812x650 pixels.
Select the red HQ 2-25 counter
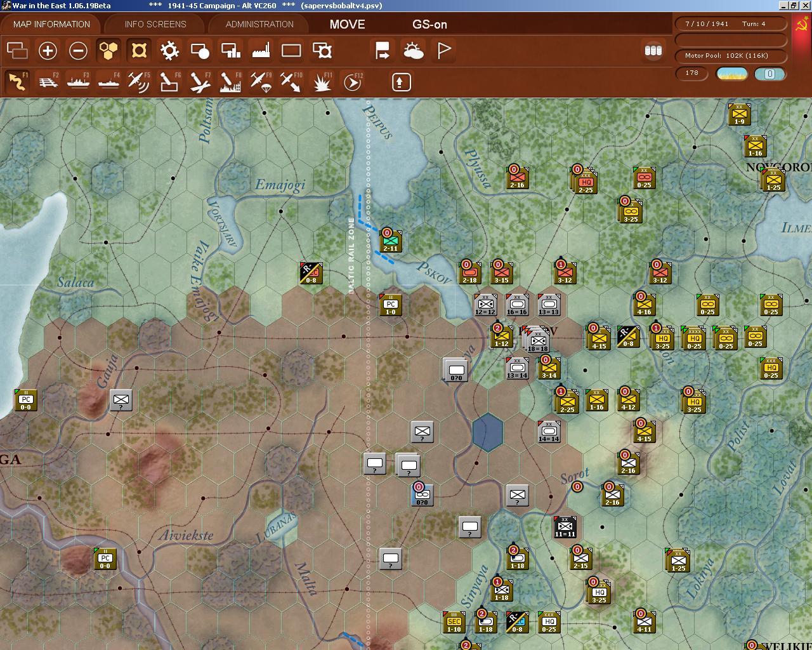(x=585, y=180)
